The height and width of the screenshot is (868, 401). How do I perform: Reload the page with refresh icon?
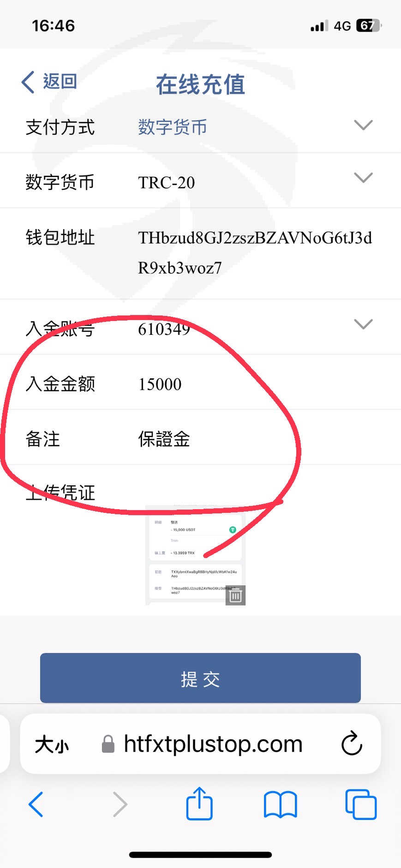coord(352,743)
